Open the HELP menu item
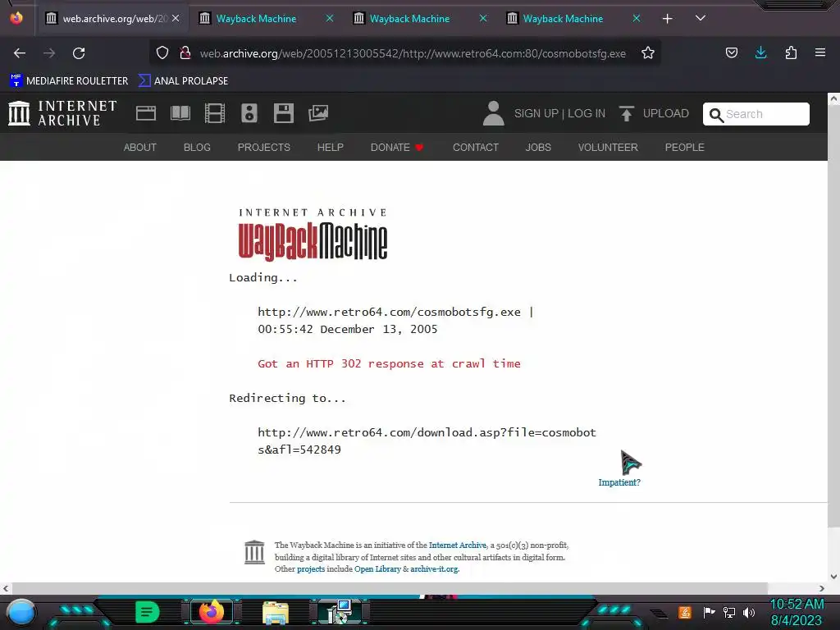 click(x=330, y=148)
